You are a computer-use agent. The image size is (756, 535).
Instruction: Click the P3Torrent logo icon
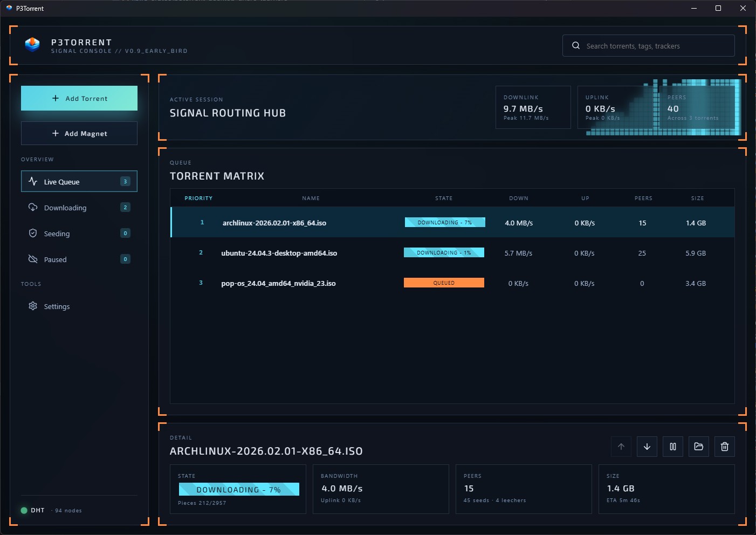click(32, 45)
